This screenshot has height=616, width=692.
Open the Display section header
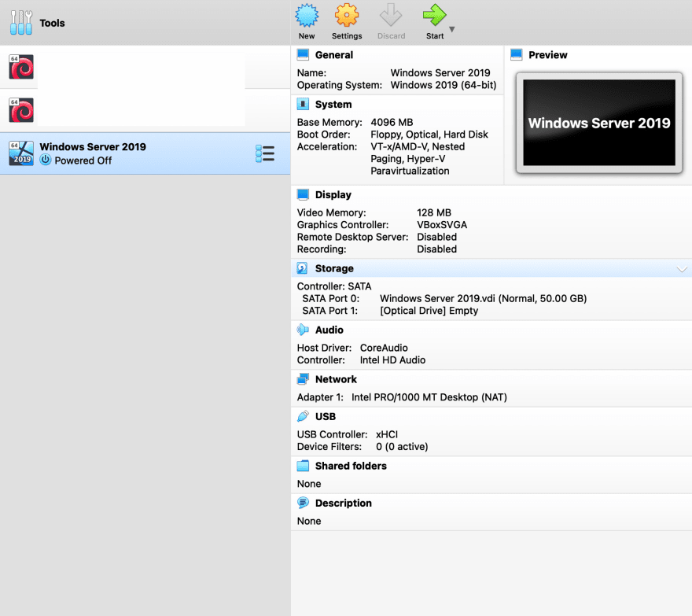[333, 195]
